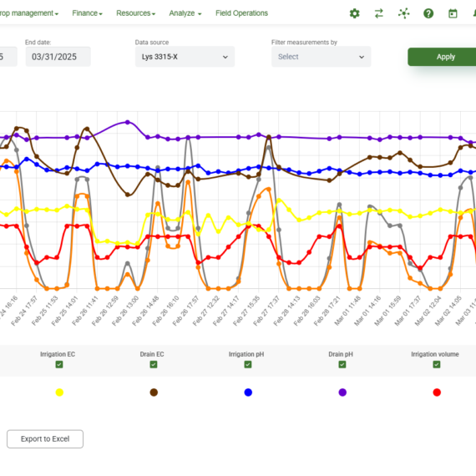Click the yellow Irrigation EC legend dot
Screen dimensions: 476x476
[x=59, y=392]
